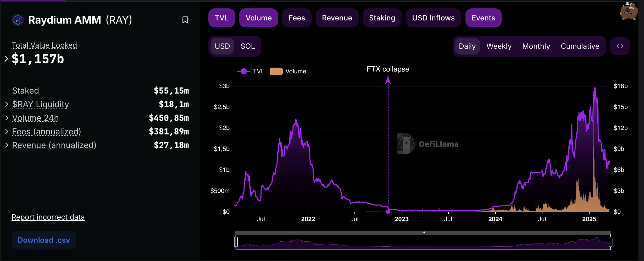The height and width of the screenshot is (261, 644).
Task: Click the $18b right axis label
Action: tap(620, 86)
